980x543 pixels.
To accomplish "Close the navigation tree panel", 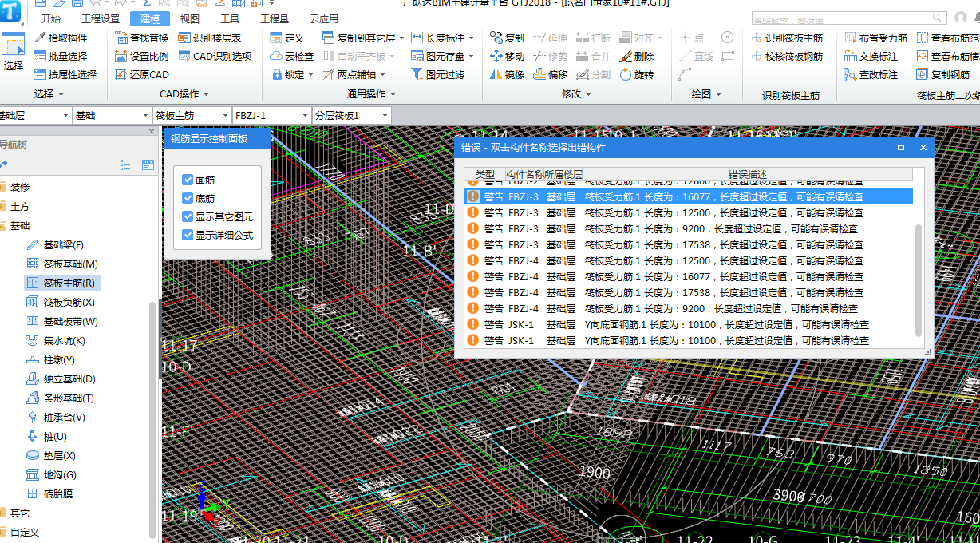I will click(x=152, y=132).
